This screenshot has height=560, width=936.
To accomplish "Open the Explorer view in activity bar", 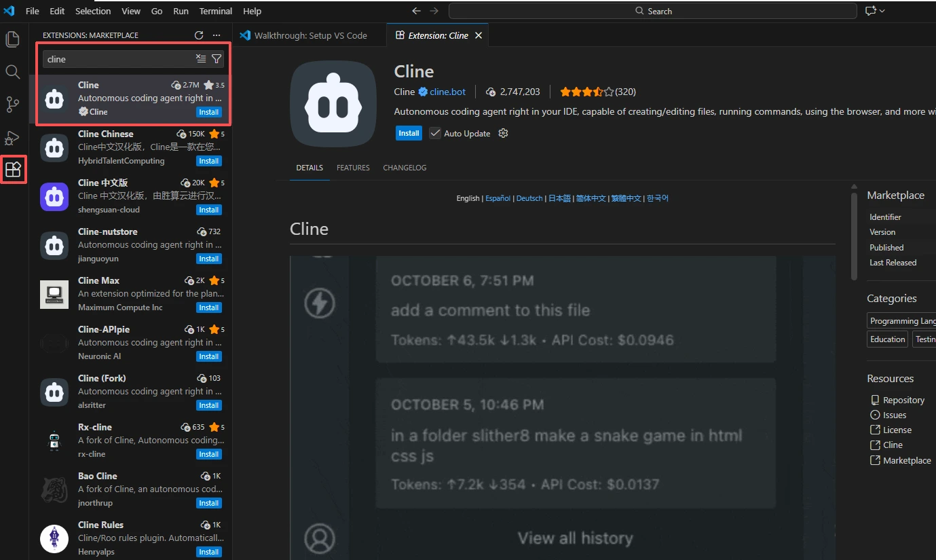I will coord(12,39).
